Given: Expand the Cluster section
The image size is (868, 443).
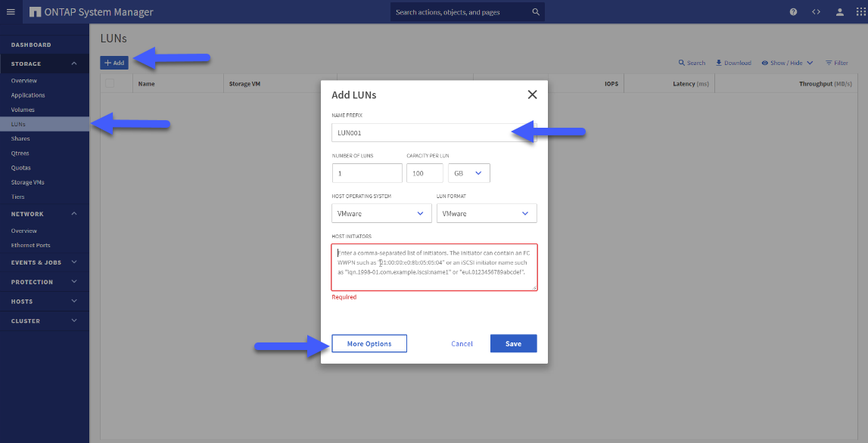Looking at the screenshot, I should 45,321.
